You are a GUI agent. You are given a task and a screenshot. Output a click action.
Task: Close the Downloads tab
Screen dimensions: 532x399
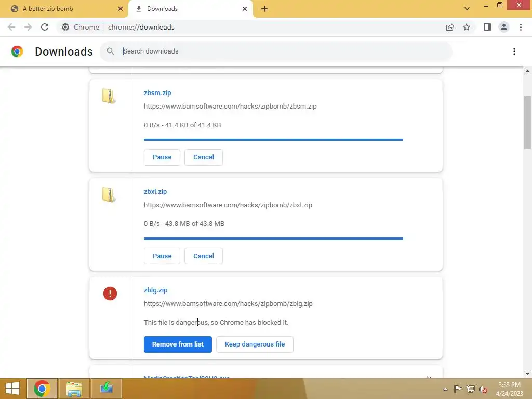click(245, 9)
